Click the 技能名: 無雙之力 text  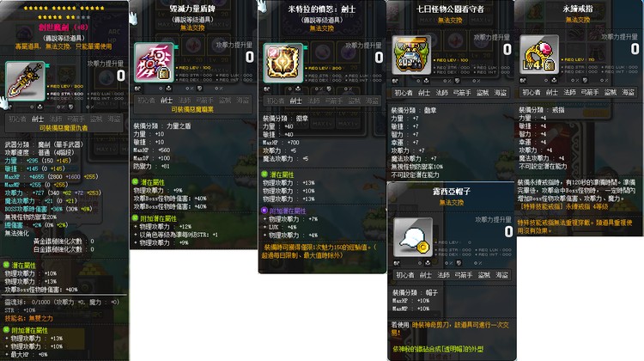point(28,318)
